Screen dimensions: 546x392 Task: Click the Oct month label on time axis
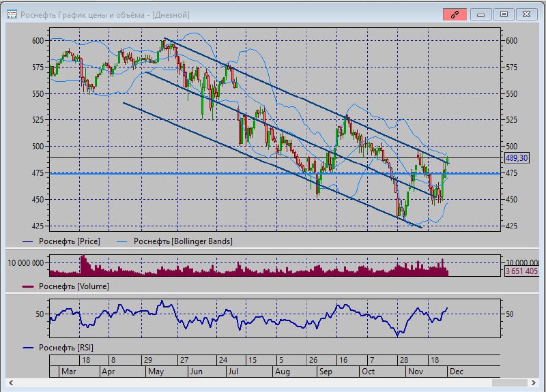tap(368, 372)
